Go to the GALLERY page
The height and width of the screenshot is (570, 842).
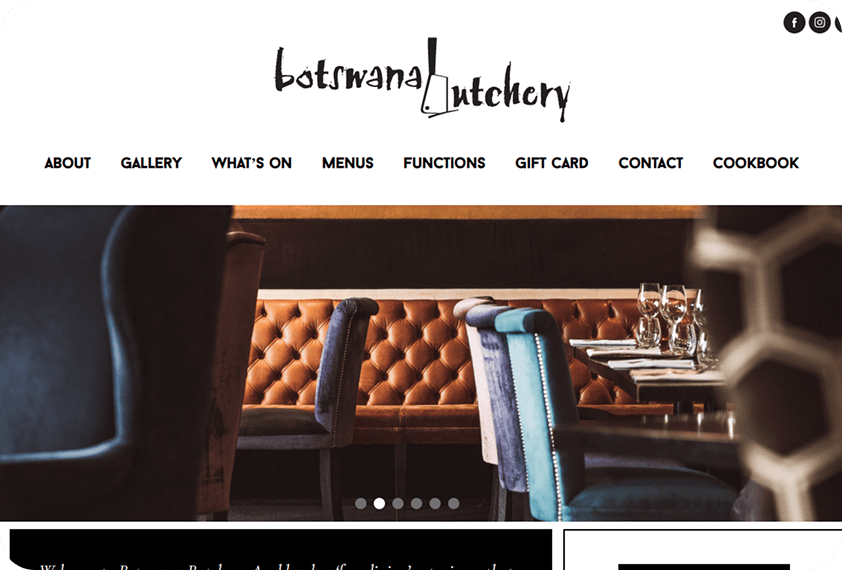(x=151, y=163)
